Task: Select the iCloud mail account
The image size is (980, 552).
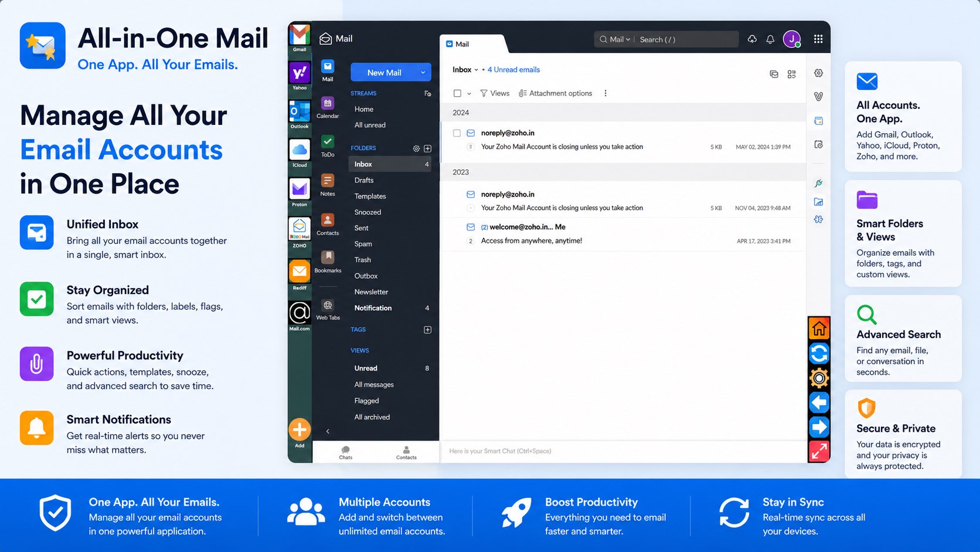Action: point(300,150)
